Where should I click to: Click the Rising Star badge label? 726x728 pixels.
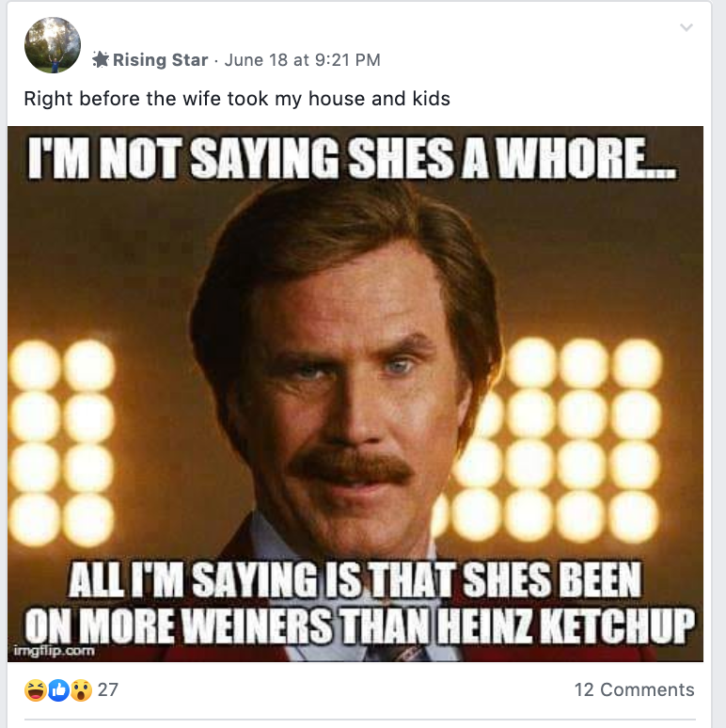click(160, 60)
